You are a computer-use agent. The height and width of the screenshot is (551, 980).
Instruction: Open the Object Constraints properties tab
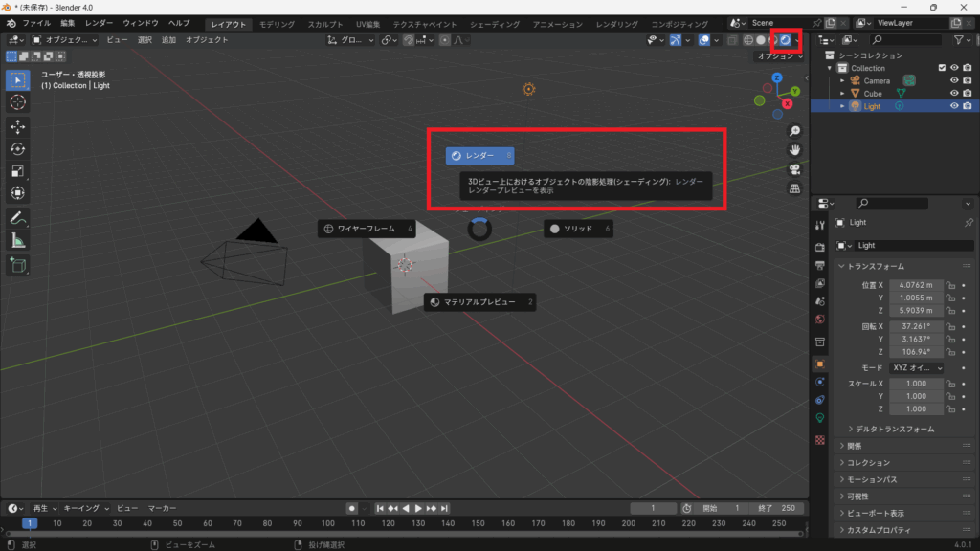820,400
